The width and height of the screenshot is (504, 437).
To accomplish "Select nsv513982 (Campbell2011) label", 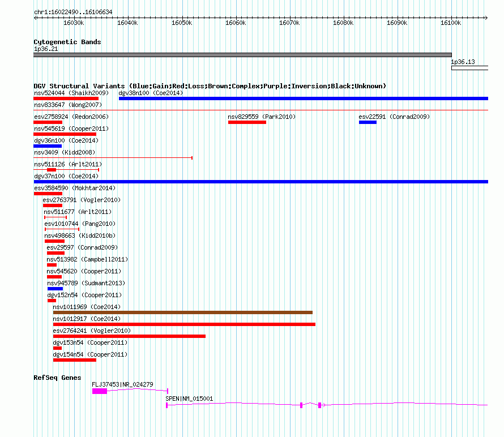I will pyautogui.click(x=87, y=259).
